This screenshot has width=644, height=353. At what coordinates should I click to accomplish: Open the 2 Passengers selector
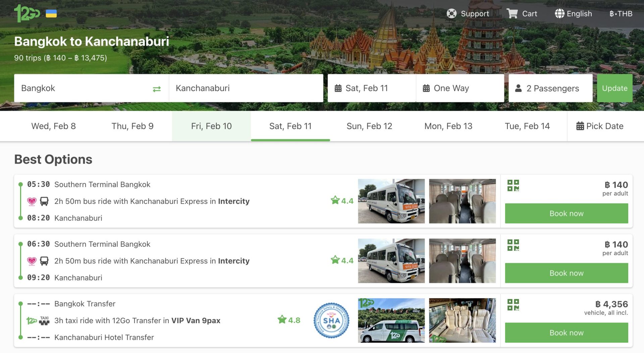[x=550, y=89]
